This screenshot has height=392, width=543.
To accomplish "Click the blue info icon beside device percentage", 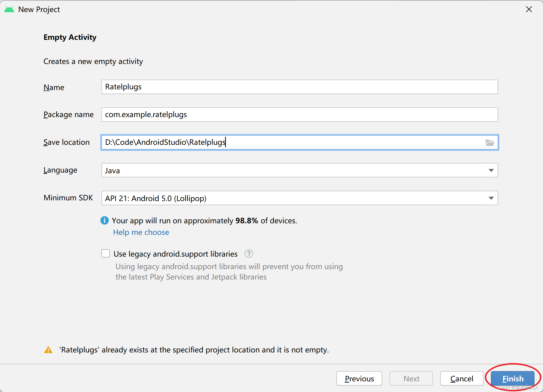I will 104,220.
